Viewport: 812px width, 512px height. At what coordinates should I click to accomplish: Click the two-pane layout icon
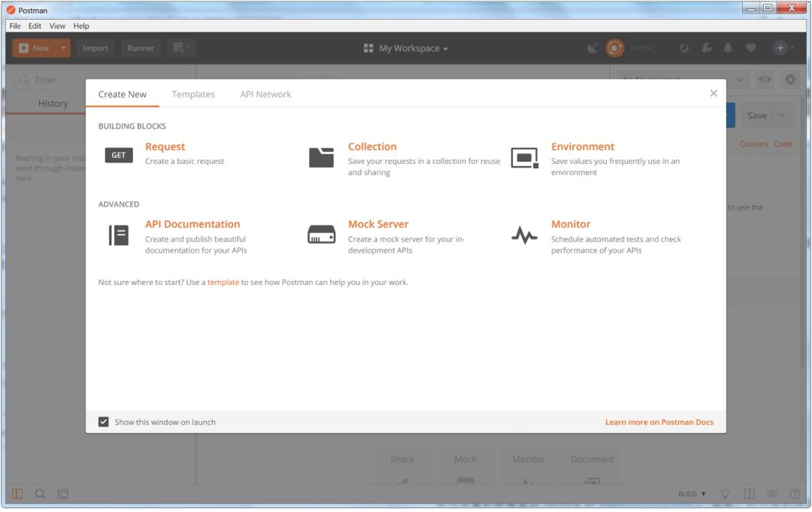(750, 495)
